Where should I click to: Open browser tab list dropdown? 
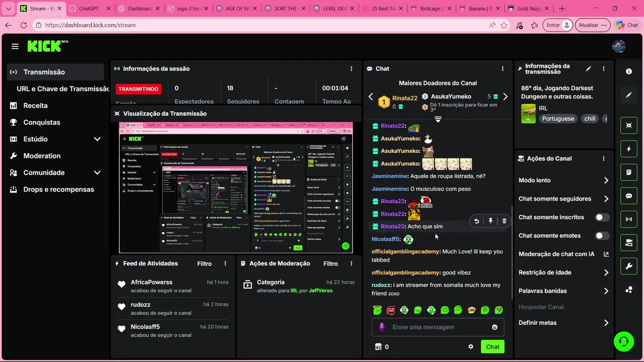[8, 9]
